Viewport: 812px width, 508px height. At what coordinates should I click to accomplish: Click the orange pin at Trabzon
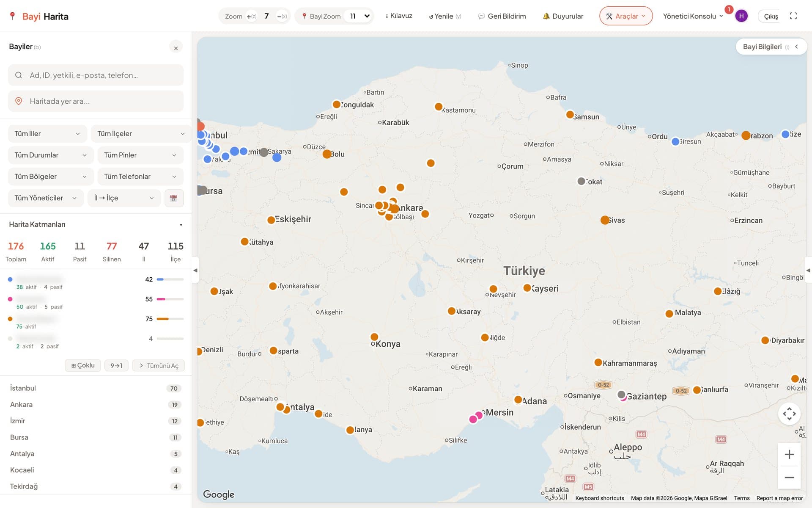click(x=746, y=135)
